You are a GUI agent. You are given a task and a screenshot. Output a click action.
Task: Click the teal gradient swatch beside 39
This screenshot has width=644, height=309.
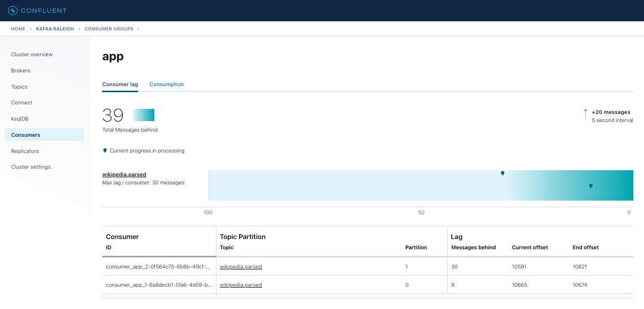pos(144,115)
